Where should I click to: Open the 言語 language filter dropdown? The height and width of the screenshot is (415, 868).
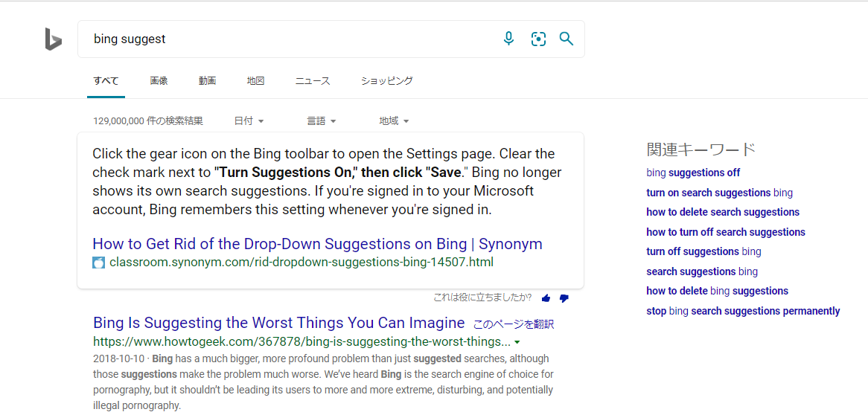pyautogui.click(x=322, y=121)
